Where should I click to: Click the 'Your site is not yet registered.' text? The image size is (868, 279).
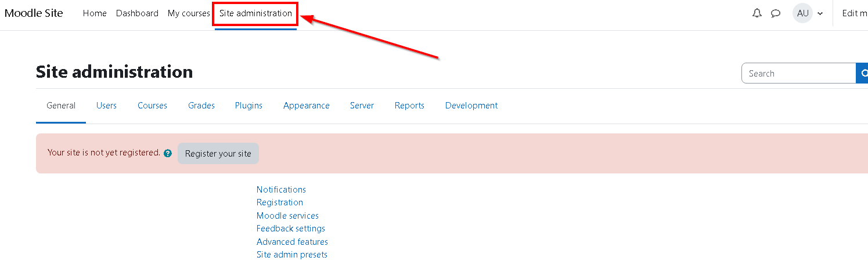[104, 153]
